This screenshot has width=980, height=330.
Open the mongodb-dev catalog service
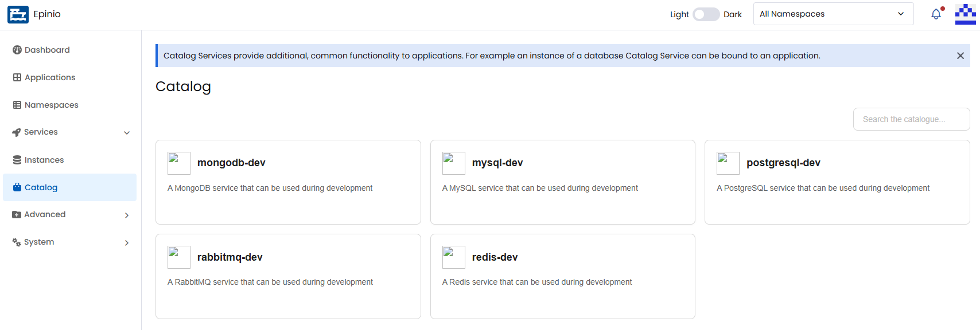coord(288,182)
